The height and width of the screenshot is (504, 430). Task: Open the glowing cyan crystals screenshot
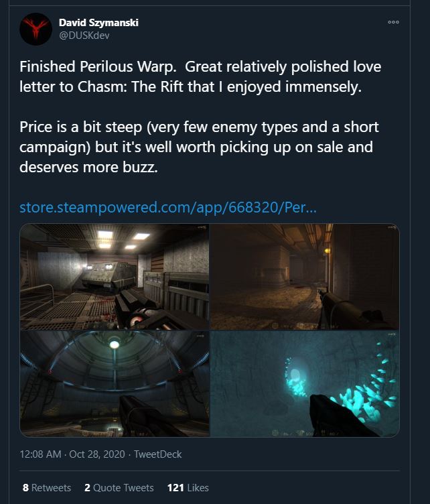click(x=305, y=384)
